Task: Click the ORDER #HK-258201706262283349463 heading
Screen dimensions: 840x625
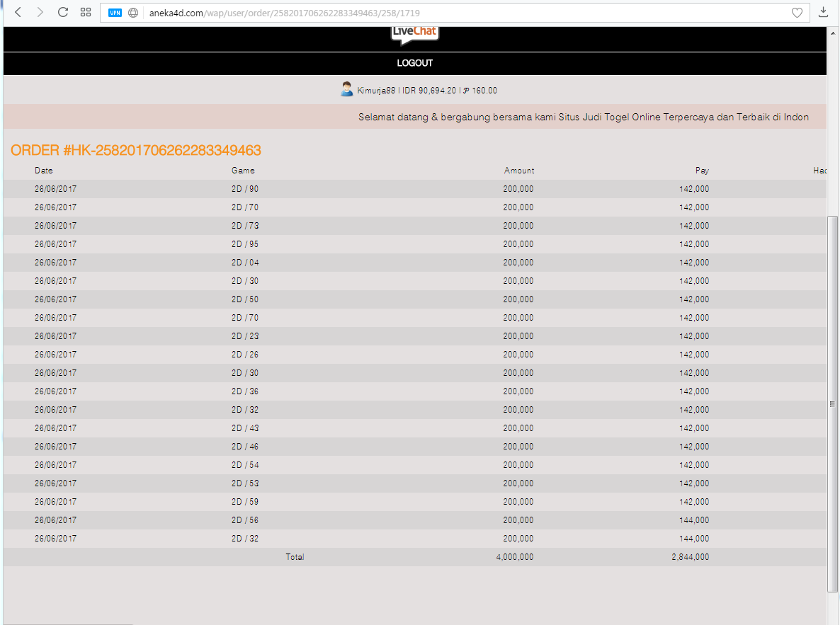Action: (x=135, y=150)
